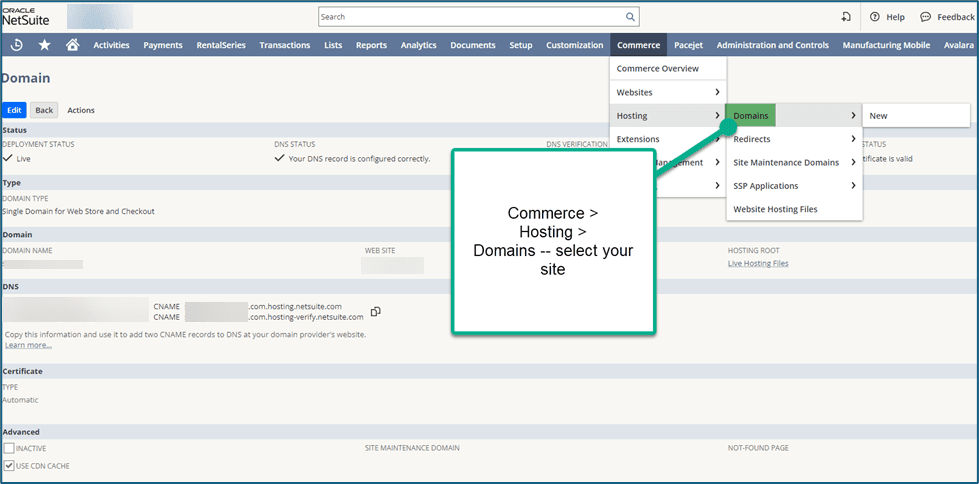The width and height of the screenshot is (979, 484).
Task: Expand the Site Maintenance Domains arrow
Action: pos(853,162)
